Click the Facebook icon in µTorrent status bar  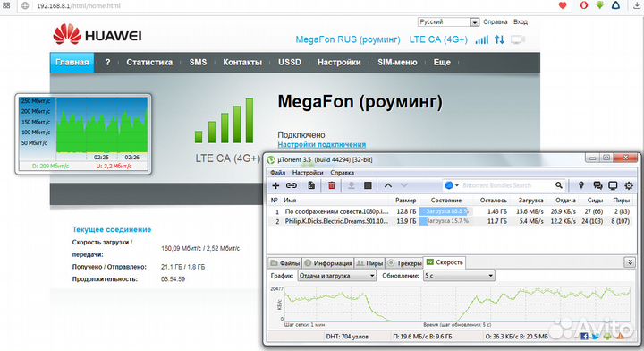[x=584, y=336]
